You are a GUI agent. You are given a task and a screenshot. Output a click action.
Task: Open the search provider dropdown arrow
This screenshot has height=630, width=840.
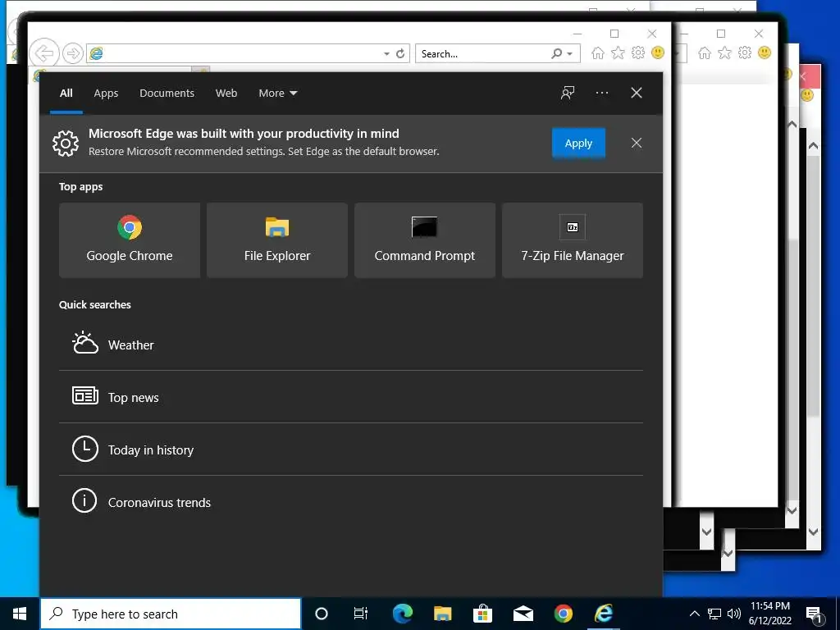point(569,53)
